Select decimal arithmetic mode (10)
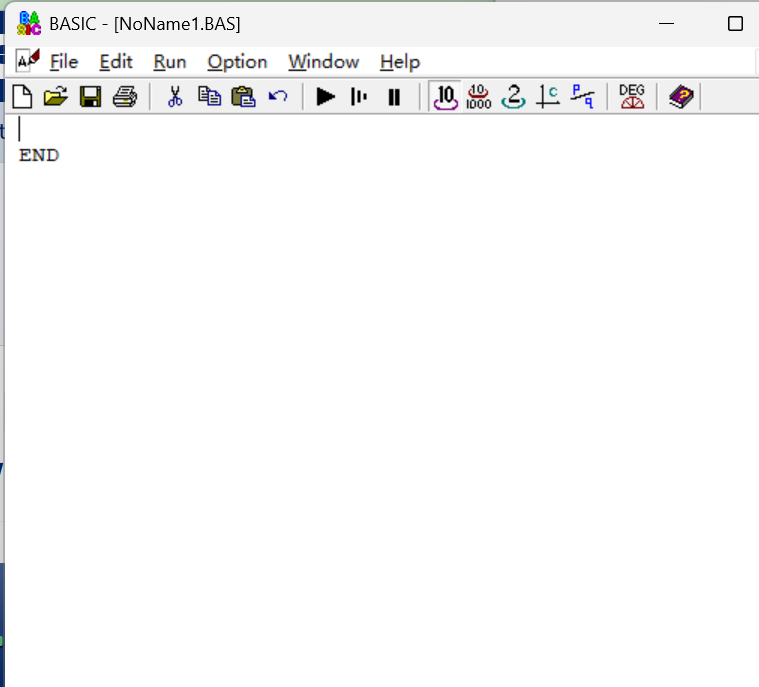759x687 pixels. (x=445, y=96)
